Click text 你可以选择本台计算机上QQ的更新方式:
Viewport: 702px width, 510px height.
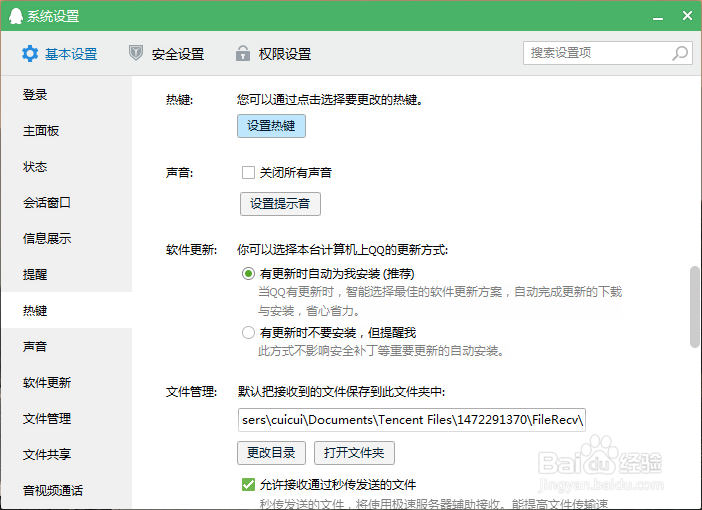click(342, 249)
